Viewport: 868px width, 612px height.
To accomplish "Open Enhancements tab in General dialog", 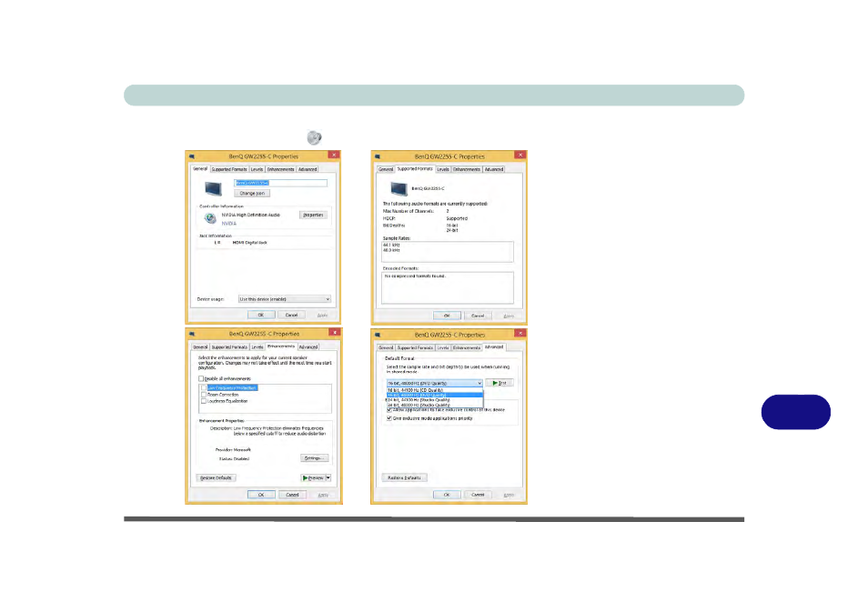I will 280,169.
